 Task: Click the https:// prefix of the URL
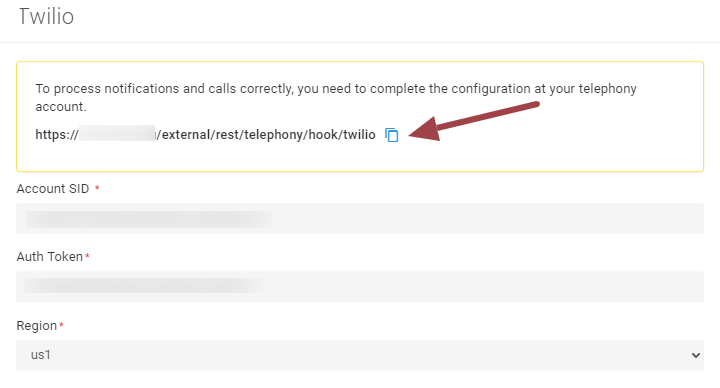coord(57,135)
